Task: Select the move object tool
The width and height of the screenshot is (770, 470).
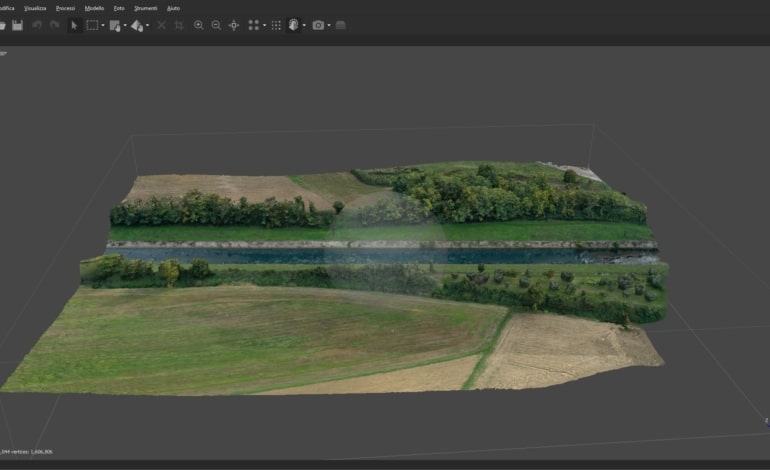Action: (137, 26)
